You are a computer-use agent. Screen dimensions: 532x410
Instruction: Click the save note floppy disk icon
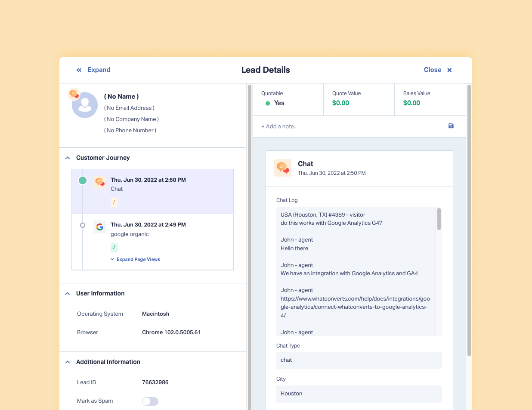[451, 126]
